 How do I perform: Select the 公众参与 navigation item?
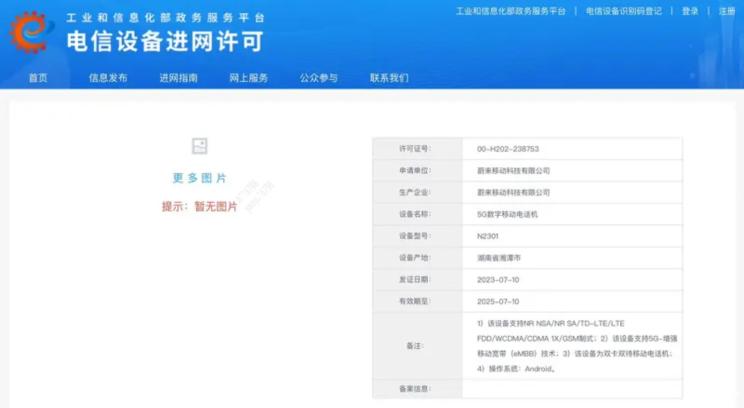click(x=318, y=78)
